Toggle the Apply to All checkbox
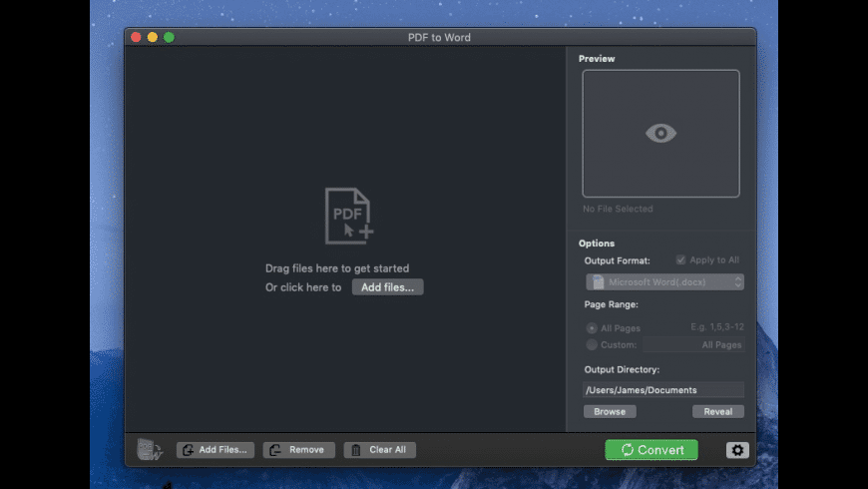Viewport: 868px width, 489px height. [680, 259]
